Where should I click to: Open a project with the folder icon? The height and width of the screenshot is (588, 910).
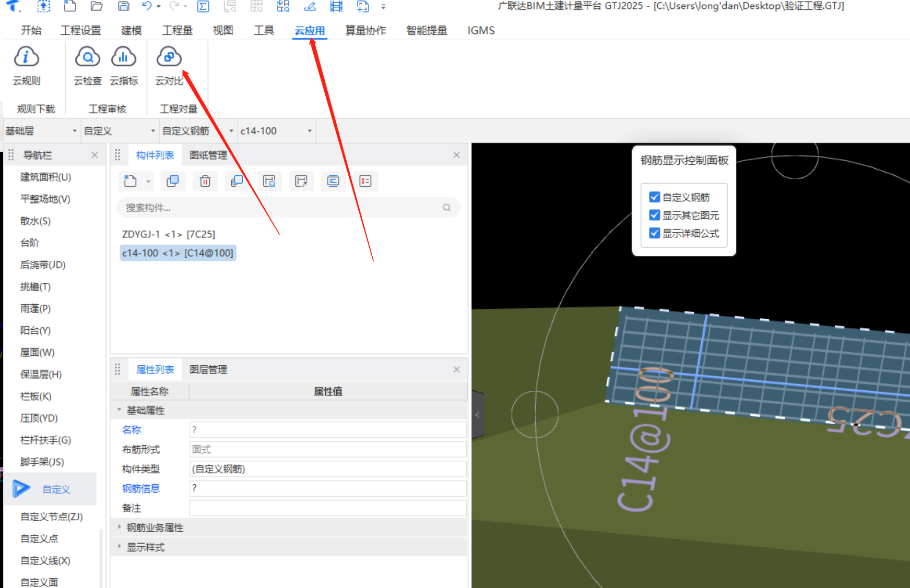coord(97,6)
